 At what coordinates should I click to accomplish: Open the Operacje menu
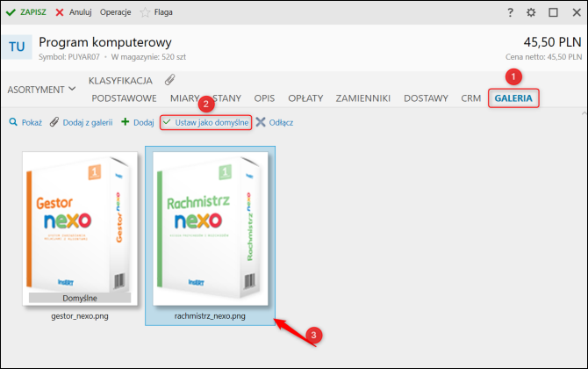coord(116,12)
